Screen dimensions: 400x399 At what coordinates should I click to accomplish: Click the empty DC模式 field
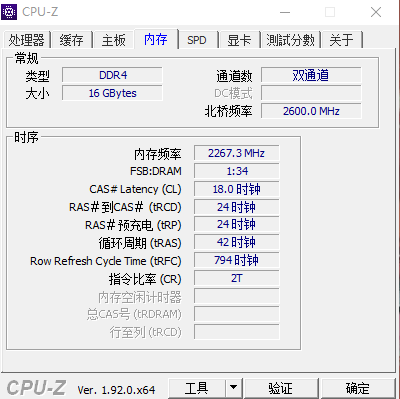[311, 93]
